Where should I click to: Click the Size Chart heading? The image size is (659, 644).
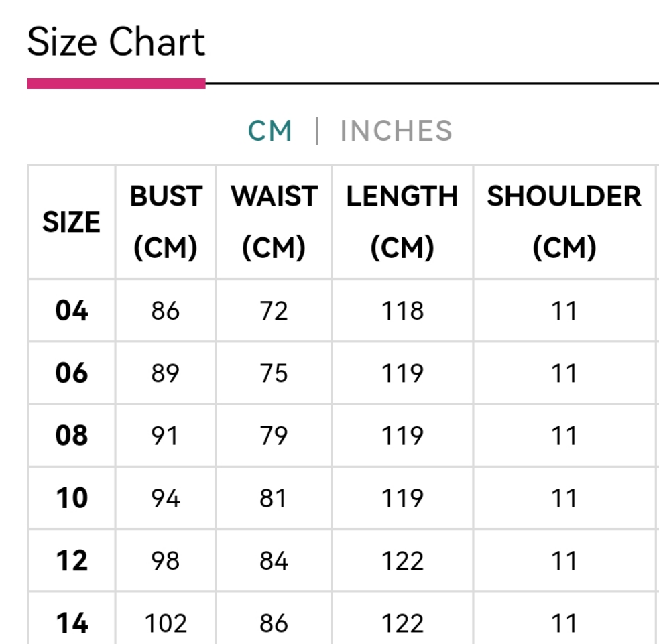(116, 42)
